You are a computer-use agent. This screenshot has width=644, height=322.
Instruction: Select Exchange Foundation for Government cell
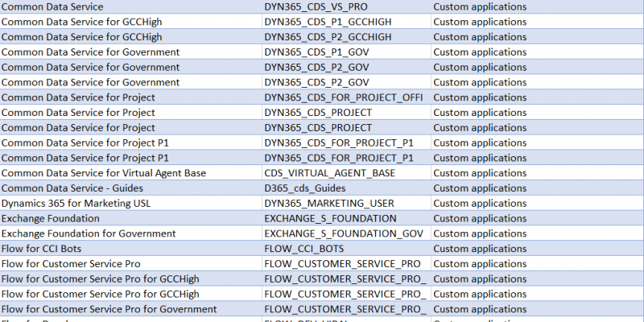click(130, 233)
